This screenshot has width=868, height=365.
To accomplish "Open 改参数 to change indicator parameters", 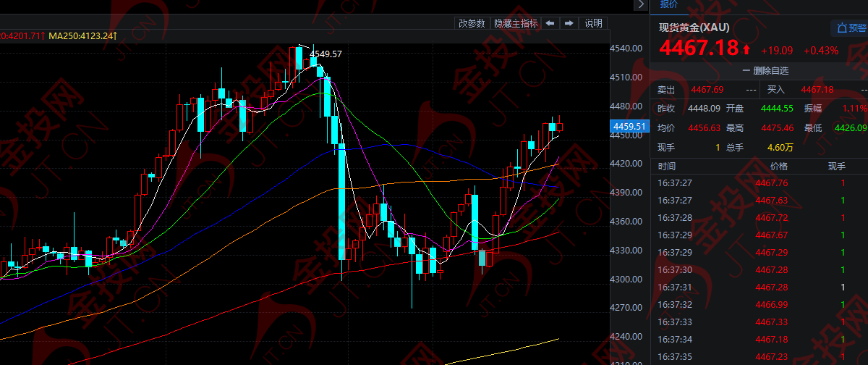I will 472,23.
